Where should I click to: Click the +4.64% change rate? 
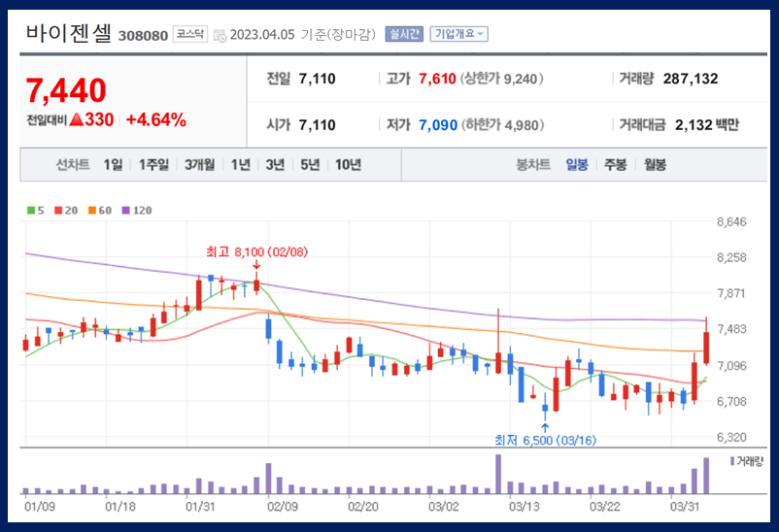156,119
